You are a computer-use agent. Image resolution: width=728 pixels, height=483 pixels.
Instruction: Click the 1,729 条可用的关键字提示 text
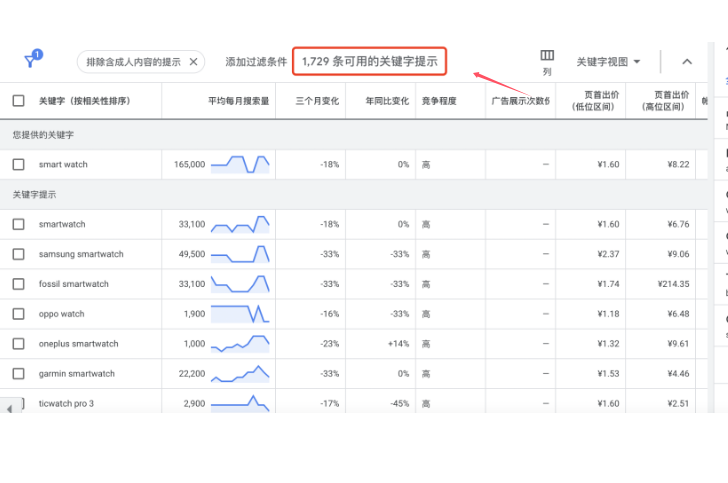coord(369,61)
